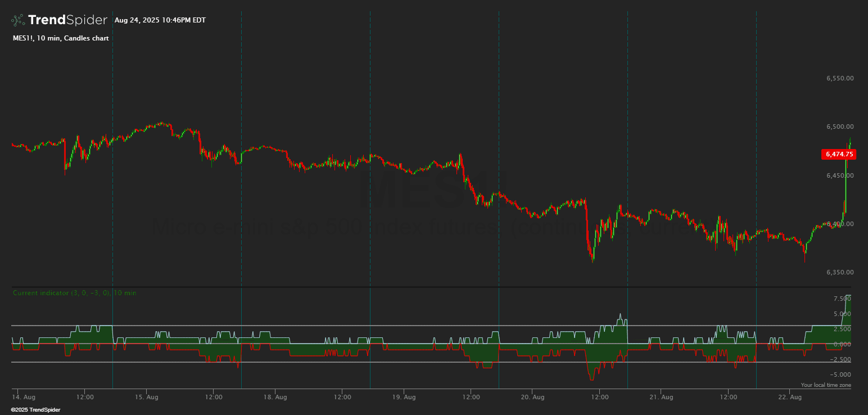
Task: Select the timestamp Aug 24, 2025 10:46PM EDT
Action: pos(160,20)
